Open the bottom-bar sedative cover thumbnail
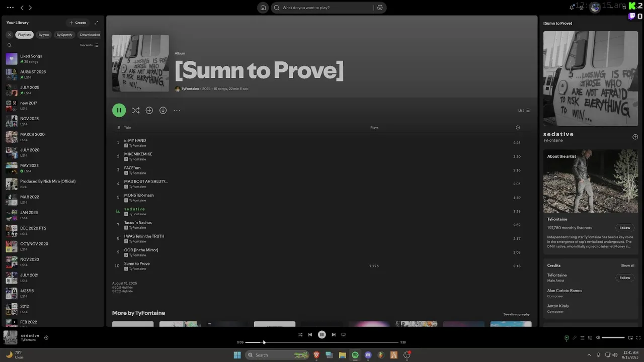Viewport: 644px width, 362px height. [11, 337]
